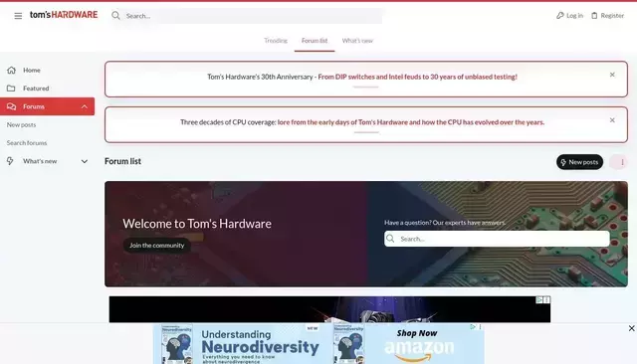Open the 30th Anniversary article link
The width and height of the screenshot is (637, 364).
[x=417, y=77]
